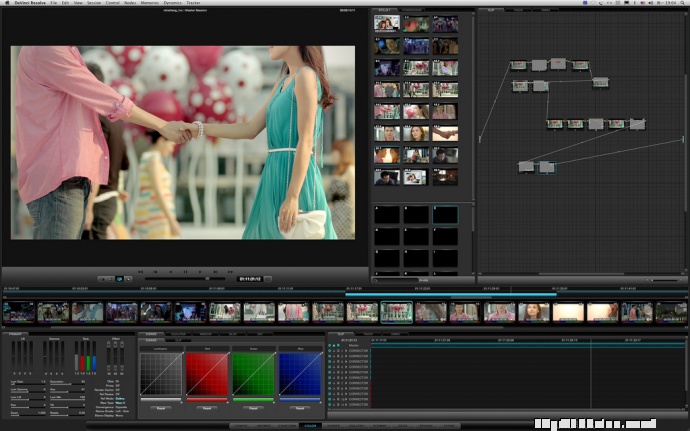Toggle the Corrector 9 row circle
Image resolution: width=690 pixels, height=431 pixels.
[x=330, y=394]
